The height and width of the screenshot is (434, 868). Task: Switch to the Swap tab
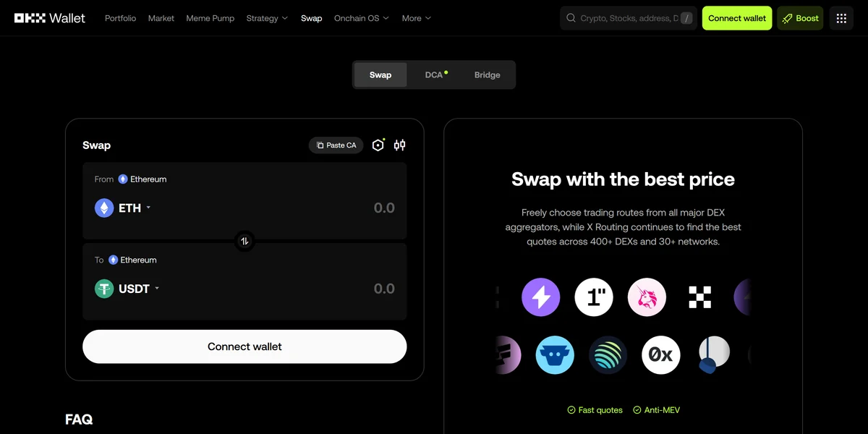tap(380, 75)
